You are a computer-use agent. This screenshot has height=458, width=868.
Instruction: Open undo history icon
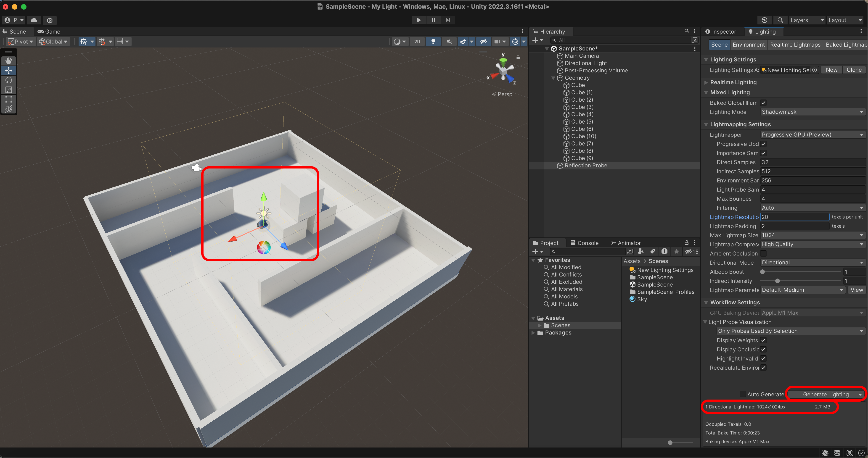point(764,20)
